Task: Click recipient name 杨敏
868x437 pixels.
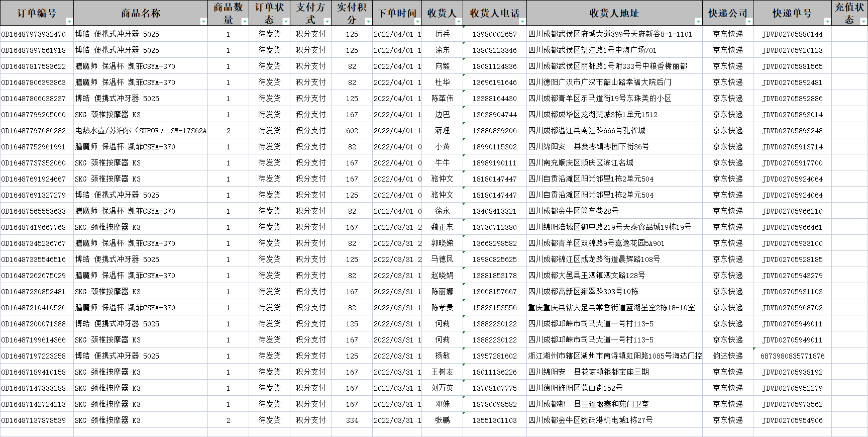Action: click(x=443, y=356)
